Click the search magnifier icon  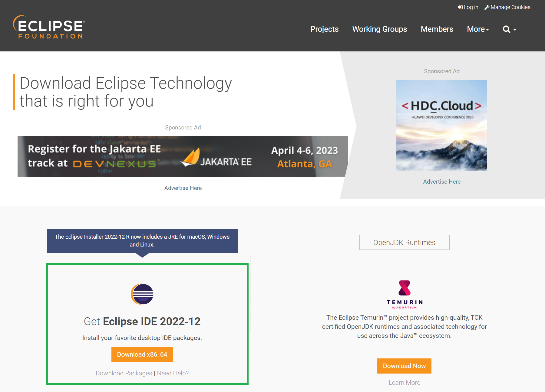507,29
